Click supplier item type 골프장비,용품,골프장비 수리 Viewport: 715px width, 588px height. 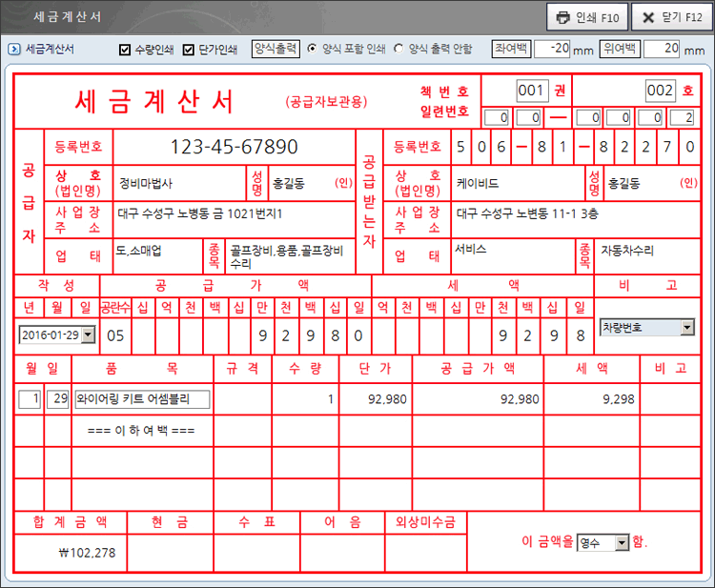286,256
